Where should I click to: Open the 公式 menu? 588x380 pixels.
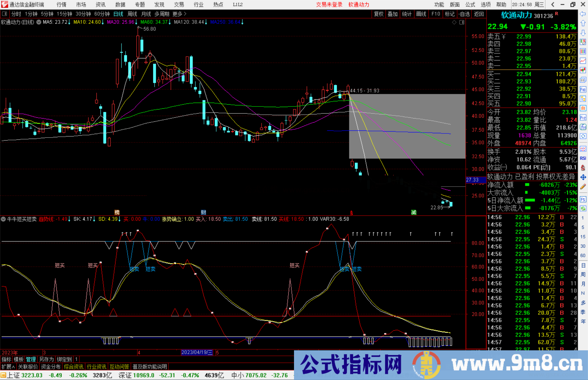point(470,4)
